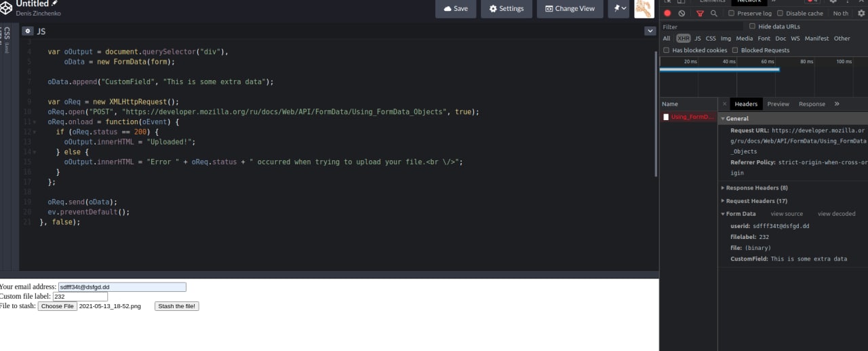
Task: Open network search with magnifier icon
Action: pyautogui.click(x=714, y=13)
